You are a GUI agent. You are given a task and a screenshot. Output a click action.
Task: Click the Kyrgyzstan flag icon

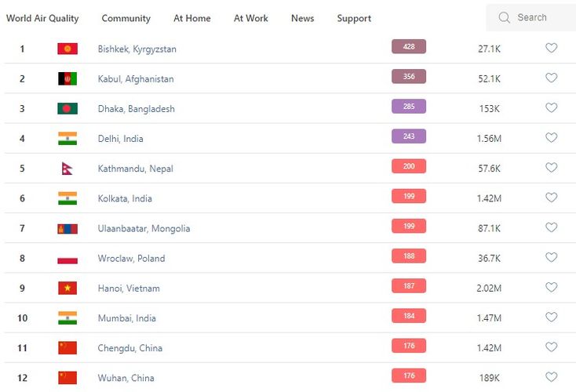(x=67, y=49)
